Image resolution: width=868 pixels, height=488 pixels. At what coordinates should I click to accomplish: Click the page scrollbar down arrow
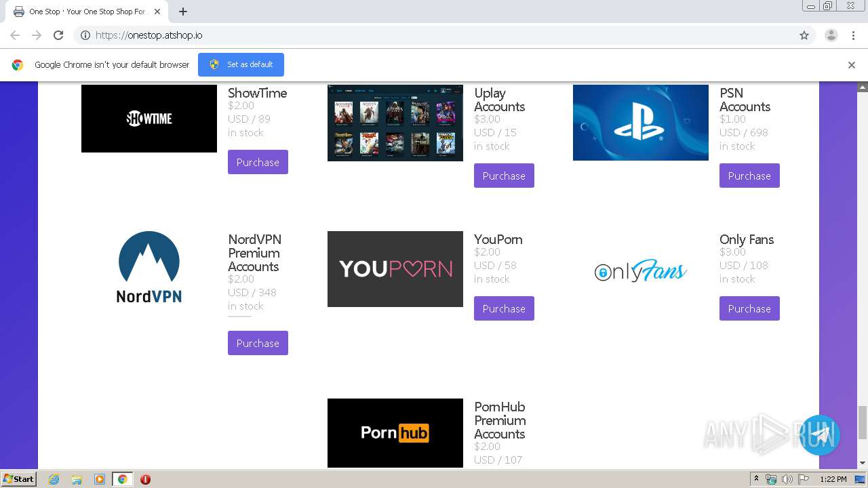coord(863,463)
